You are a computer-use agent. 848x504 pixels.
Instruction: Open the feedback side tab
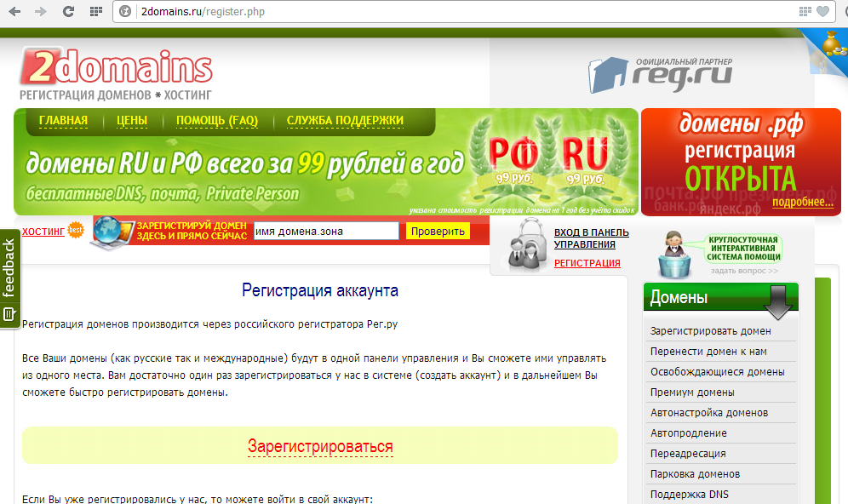click(9, 278)
